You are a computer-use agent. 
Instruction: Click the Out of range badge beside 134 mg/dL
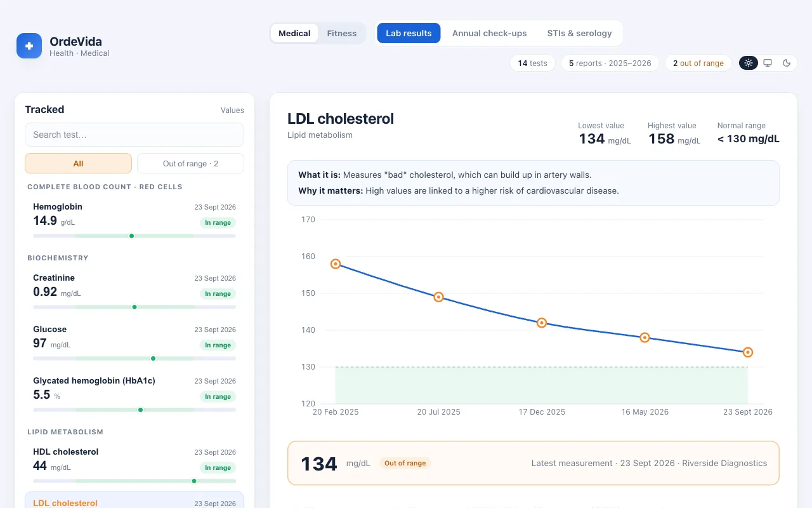405,463
